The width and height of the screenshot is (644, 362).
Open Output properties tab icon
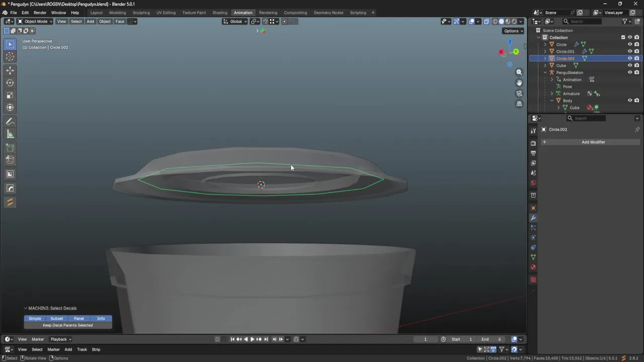(533, 153)
